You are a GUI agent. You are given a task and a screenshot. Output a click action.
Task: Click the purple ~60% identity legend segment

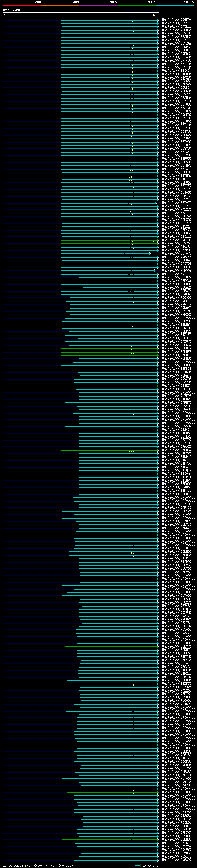[99, 6]
